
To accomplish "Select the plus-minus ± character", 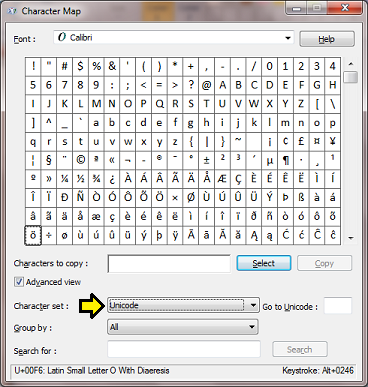I will pyautogui.click(x=206, y=160).
